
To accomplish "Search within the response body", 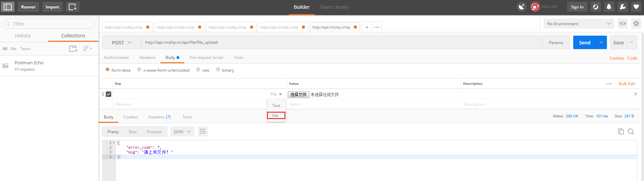I will coord(631,132).
